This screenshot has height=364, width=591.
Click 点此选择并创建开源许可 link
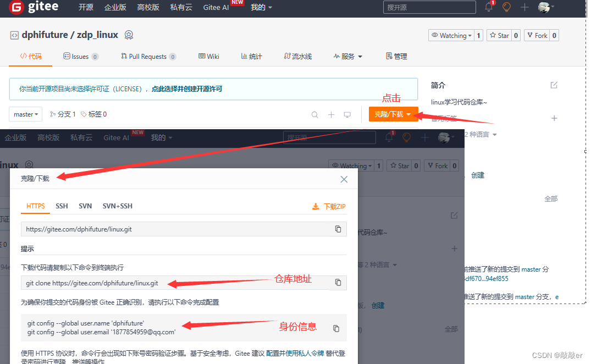click(x=187, y=89)
